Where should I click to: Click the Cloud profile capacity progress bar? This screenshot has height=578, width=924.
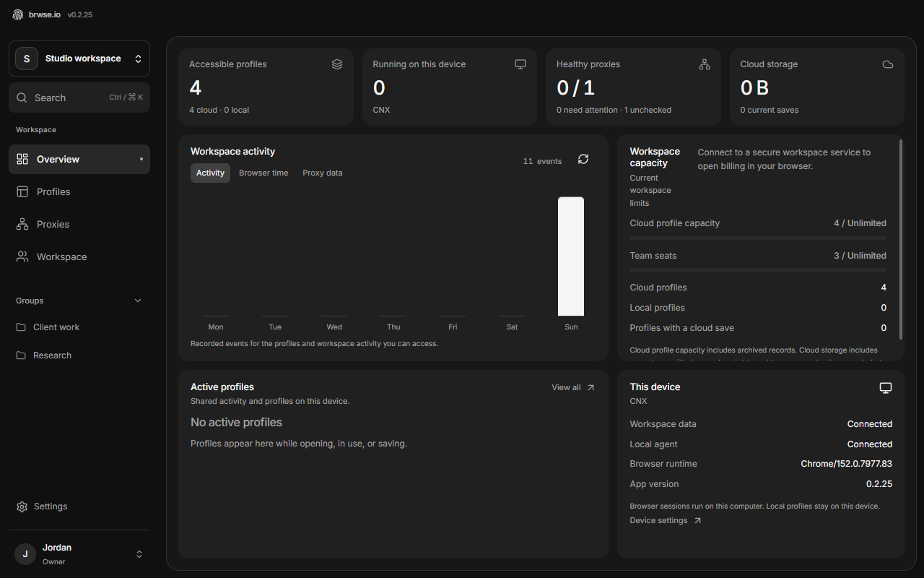tap(758, 238)
